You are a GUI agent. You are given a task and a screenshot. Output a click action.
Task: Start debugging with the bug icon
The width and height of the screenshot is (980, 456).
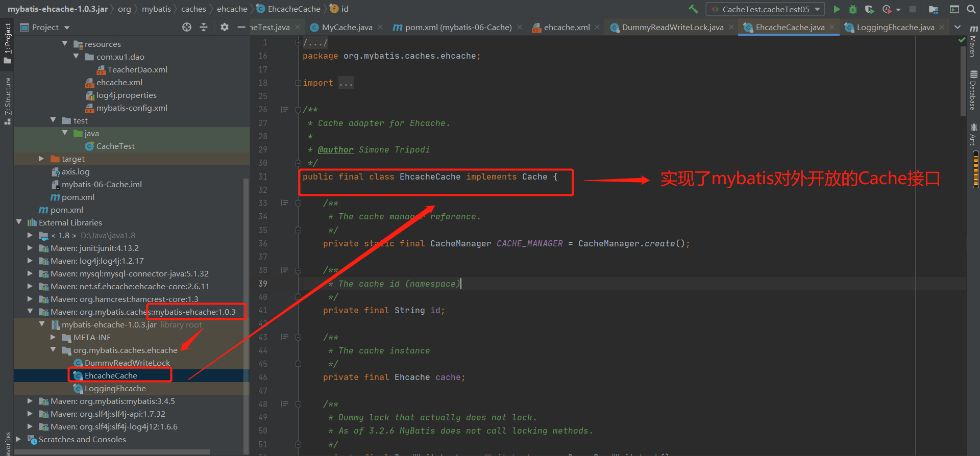pos(852,9)
